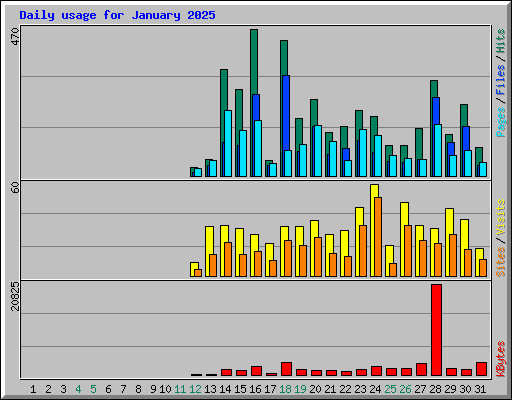Click the red KBytes bar for day 18

pos(286,369)
